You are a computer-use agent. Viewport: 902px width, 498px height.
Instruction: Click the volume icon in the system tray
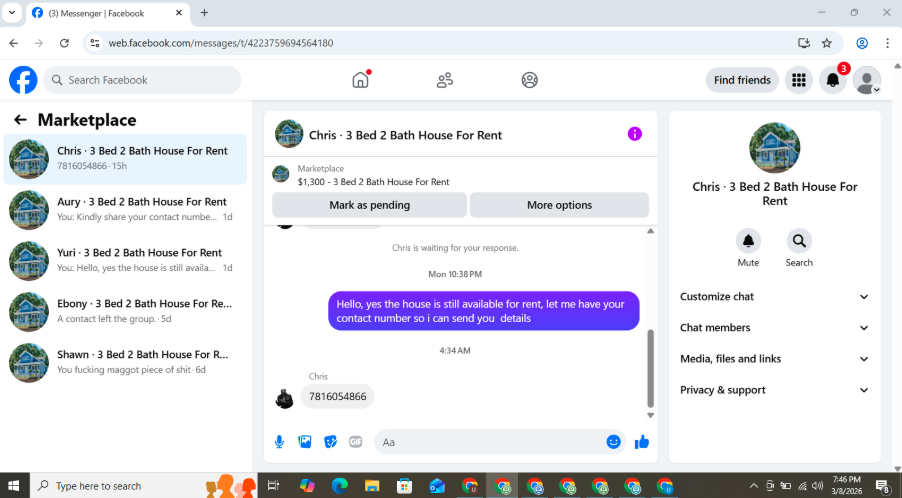[x=817, y=486]
